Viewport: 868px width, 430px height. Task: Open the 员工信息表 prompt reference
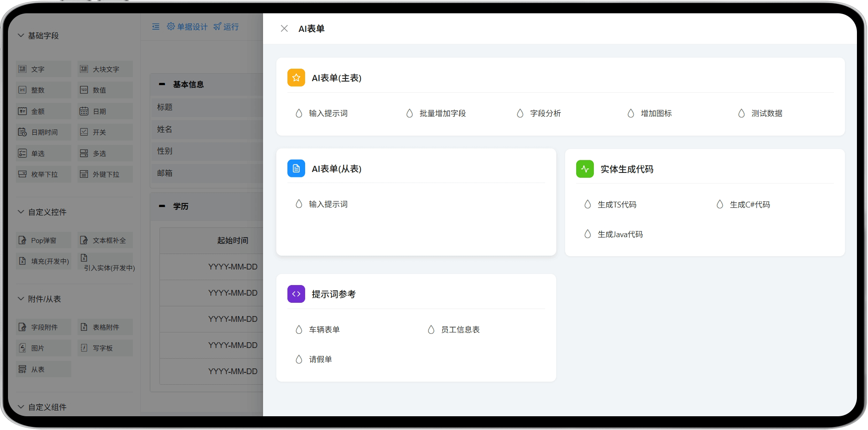point(460,329)
